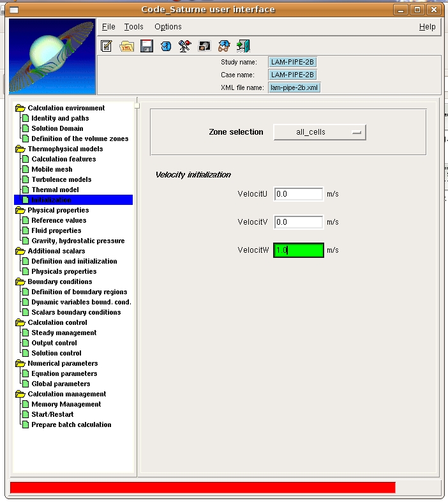Screen dimensions: 448x503
Task: Click the exit door toolbar icon
Action: pyautogui.click(x=243, y=46)
